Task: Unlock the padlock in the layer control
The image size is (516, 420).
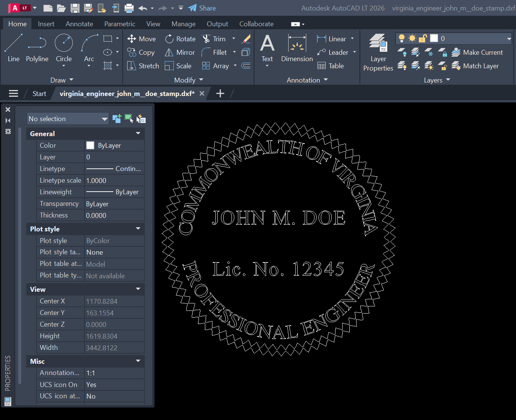Action: tap(423, 38)
